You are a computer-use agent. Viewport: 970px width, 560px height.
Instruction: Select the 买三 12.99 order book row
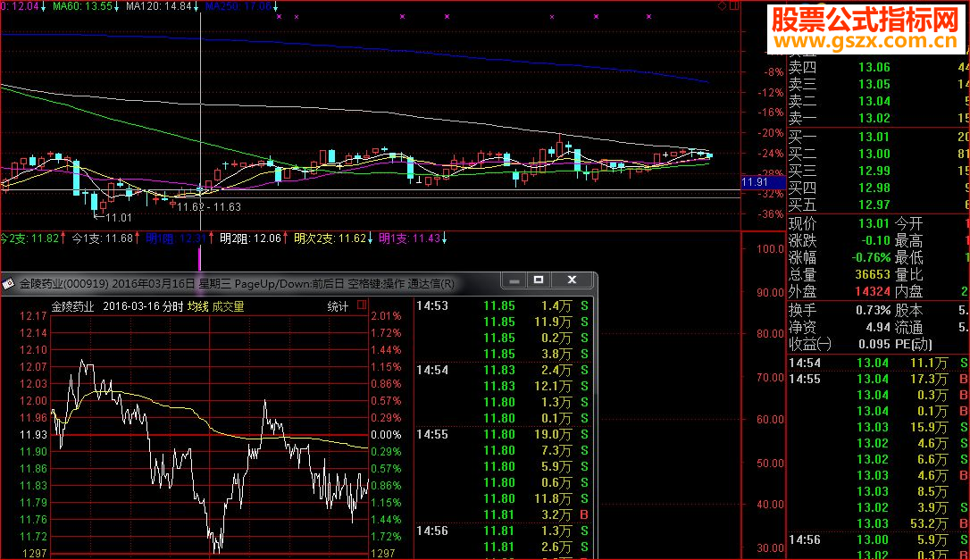[x=878, y=171]
